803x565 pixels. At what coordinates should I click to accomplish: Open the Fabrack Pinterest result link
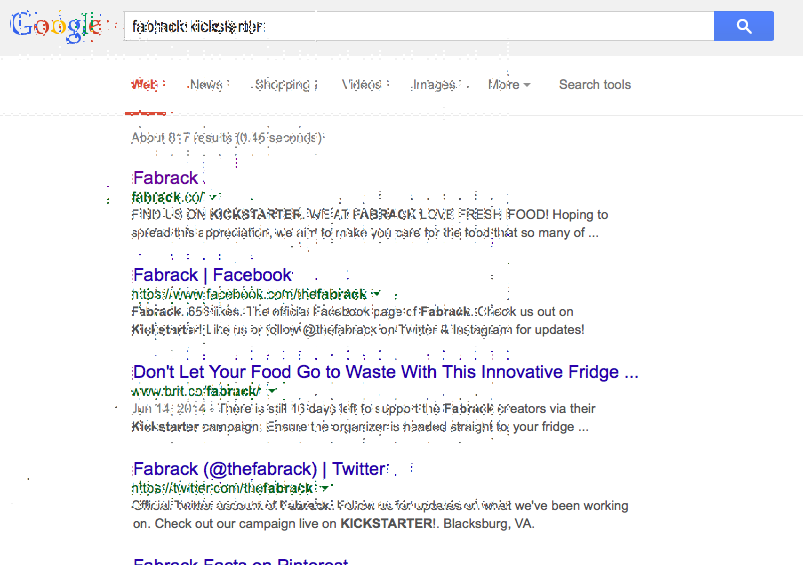[241, 561]
